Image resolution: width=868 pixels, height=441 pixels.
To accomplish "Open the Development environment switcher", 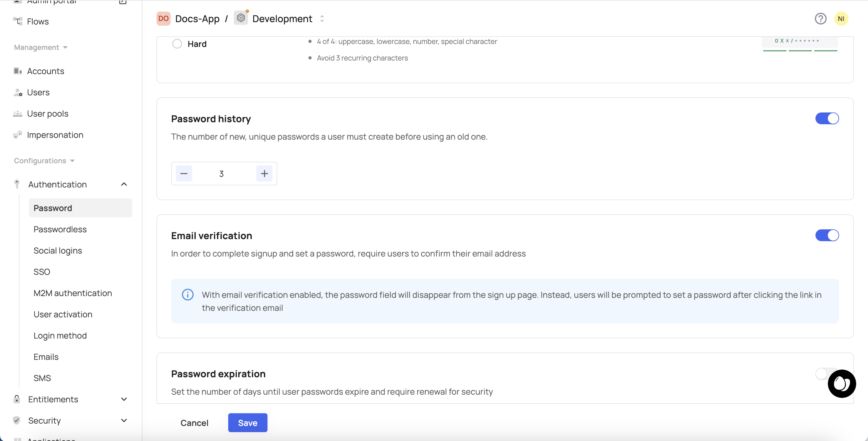I will pos(322,19).
